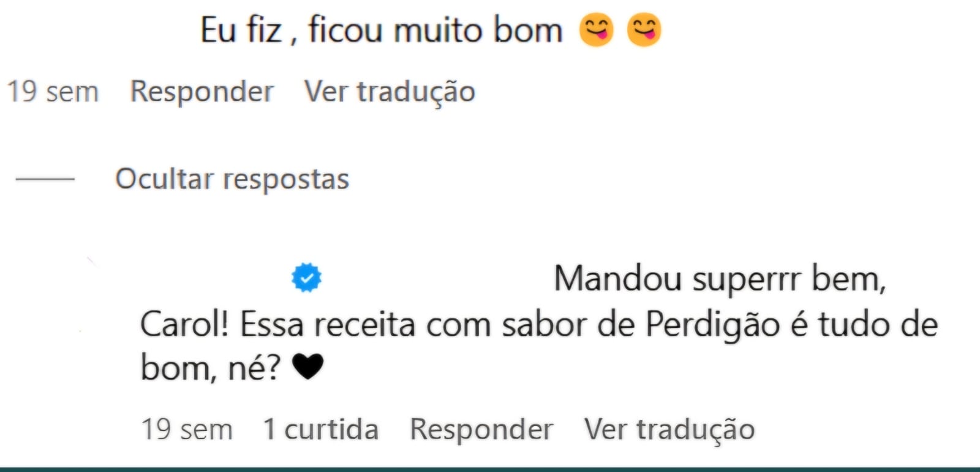Translate the reply with Ver tradução

(668, 429)
